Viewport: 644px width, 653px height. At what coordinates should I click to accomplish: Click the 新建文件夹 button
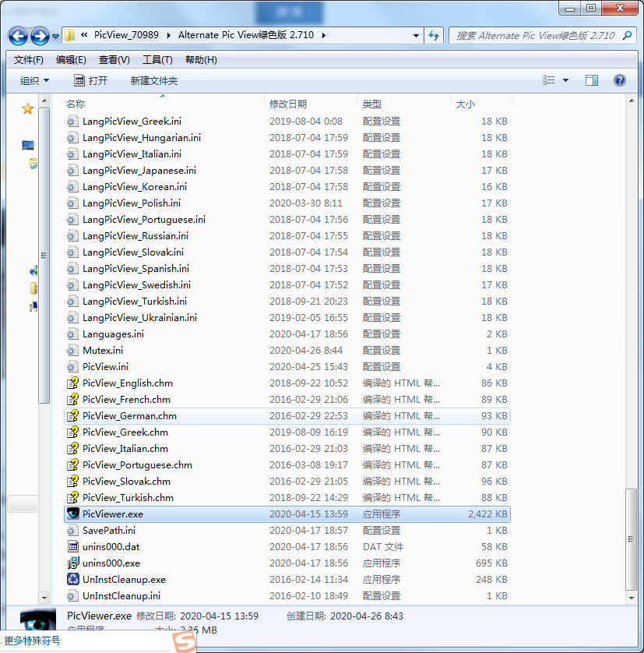154,80
